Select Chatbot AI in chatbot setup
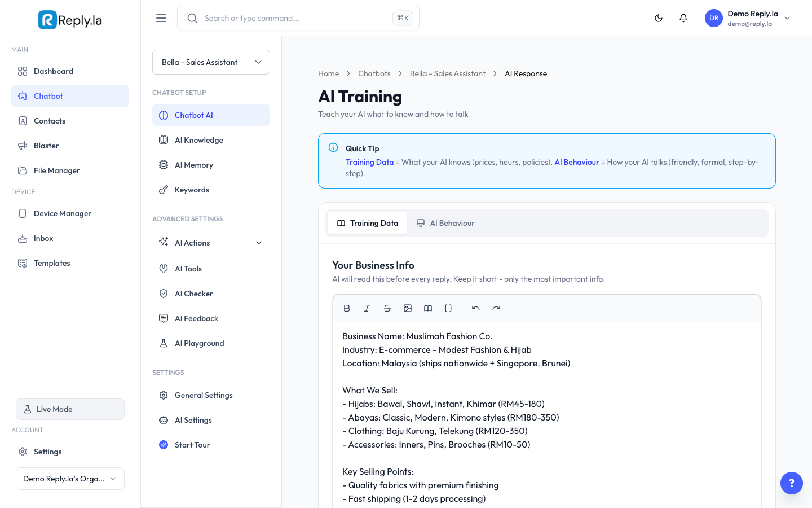Viewport: 812px width, 508px height. (x=211, y=115)
